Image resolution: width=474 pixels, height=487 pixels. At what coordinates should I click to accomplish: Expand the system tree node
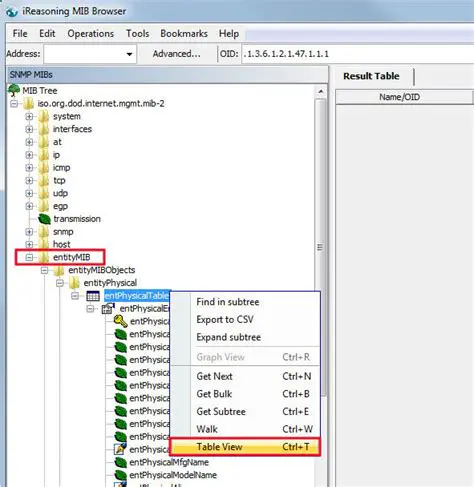click(29, 117)
